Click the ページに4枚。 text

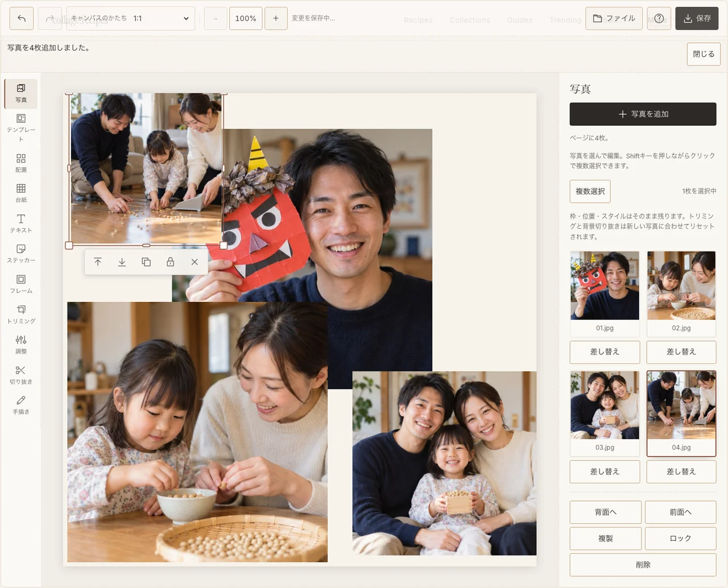point(589,138)
